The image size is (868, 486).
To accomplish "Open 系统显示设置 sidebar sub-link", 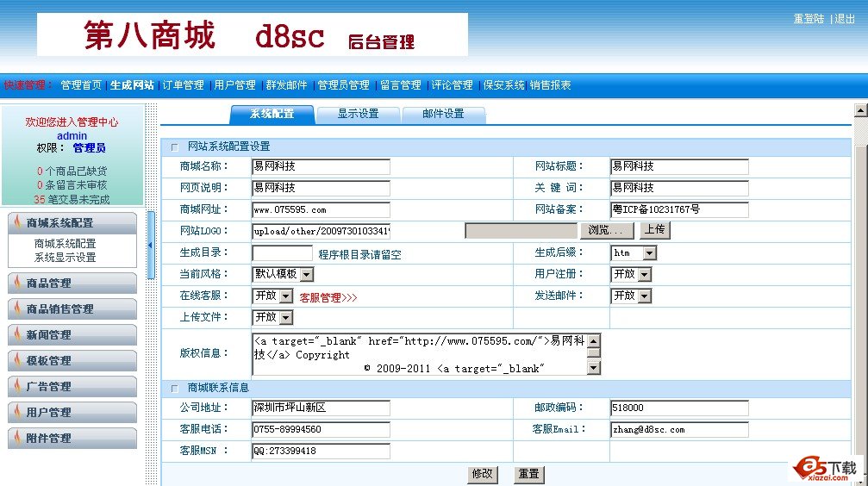I will (x=65, y=258).
